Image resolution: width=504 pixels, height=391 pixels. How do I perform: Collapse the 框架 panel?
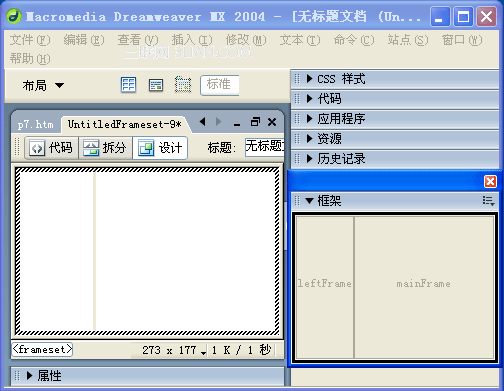309,201
